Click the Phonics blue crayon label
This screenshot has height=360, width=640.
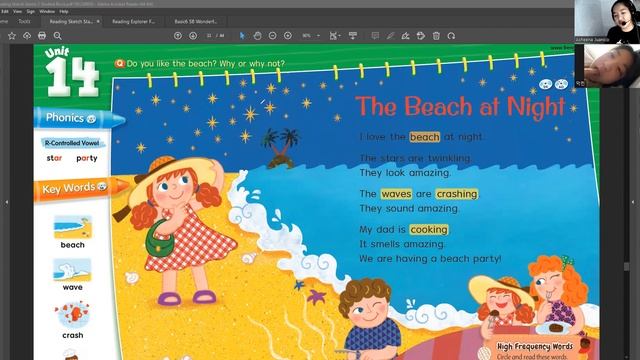[79, 118]
